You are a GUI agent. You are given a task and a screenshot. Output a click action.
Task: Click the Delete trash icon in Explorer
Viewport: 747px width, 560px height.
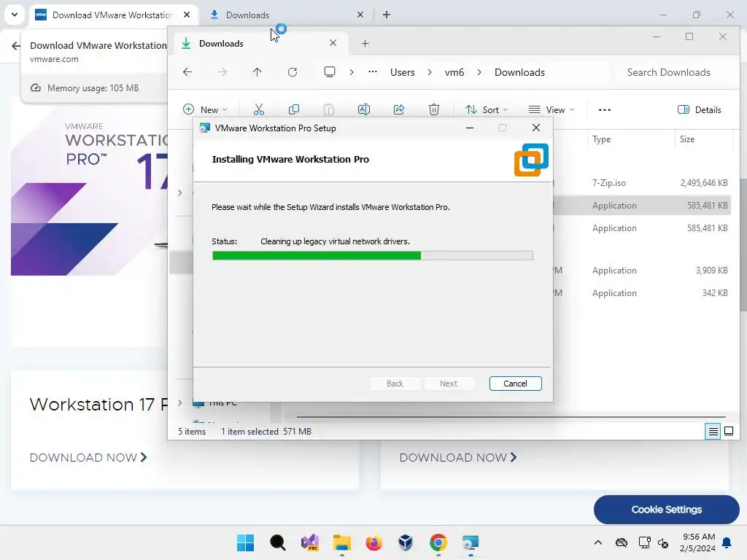click(x=434, y=110)
